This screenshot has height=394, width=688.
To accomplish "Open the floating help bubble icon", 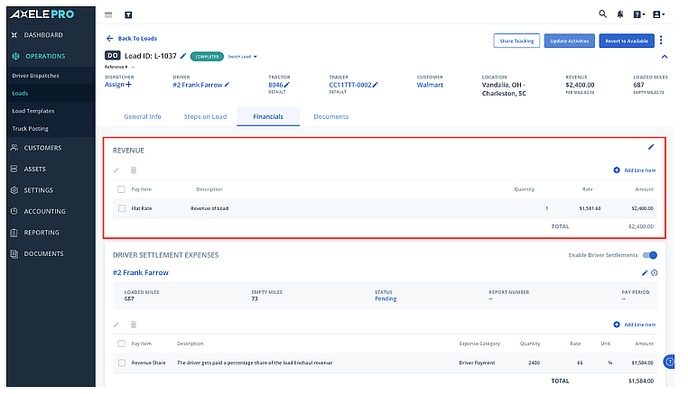I will coord(669,362).
